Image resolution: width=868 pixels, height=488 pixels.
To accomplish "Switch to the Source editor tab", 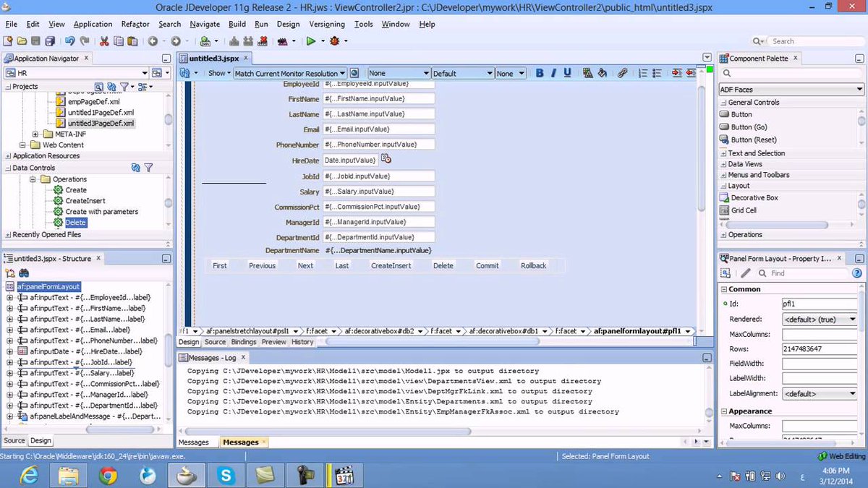I will [x=215, y=342].
